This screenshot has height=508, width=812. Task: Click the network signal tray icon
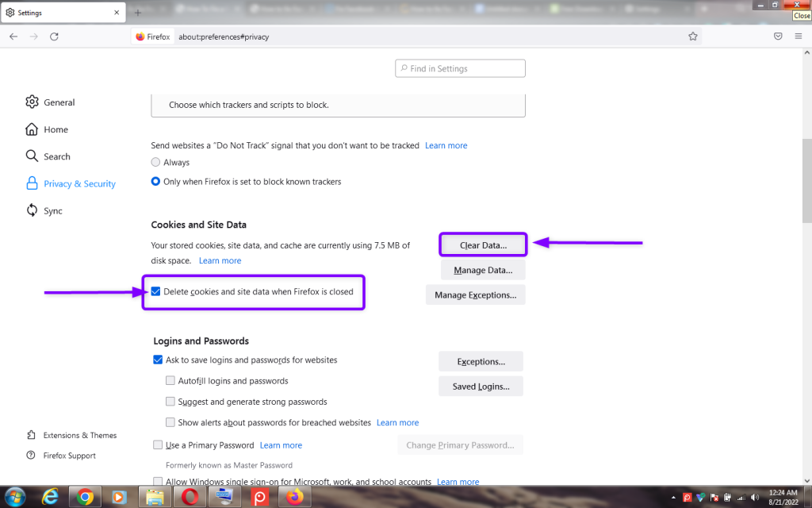(x=741, y=498)
